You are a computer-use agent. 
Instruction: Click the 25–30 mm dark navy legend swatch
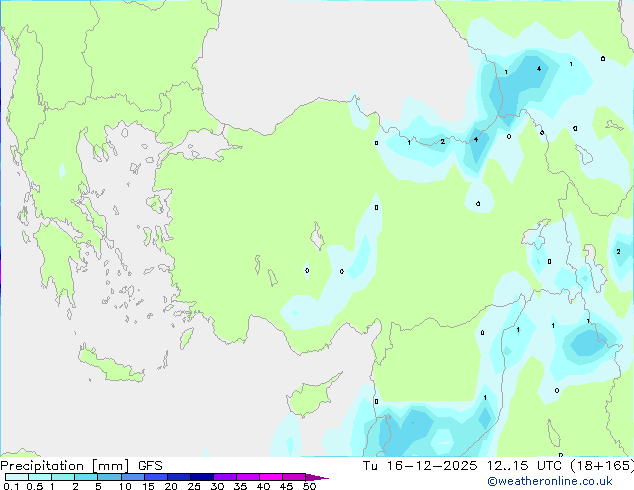click(201, 477)
